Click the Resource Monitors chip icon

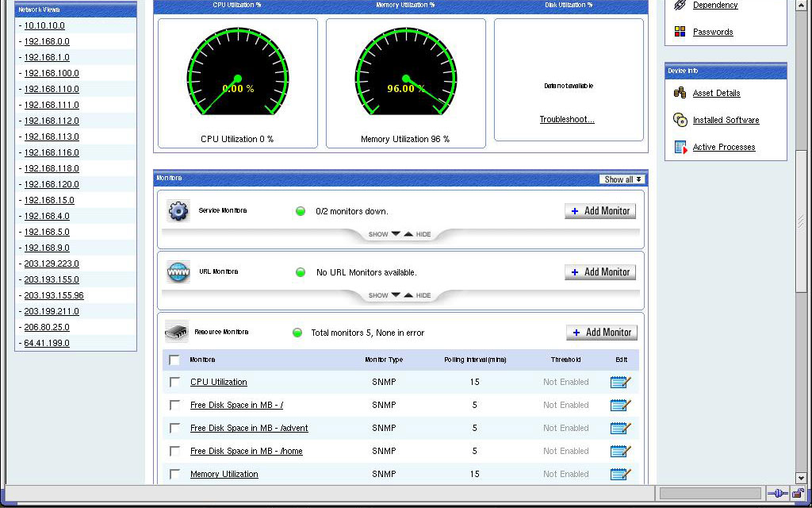point(176,333)
